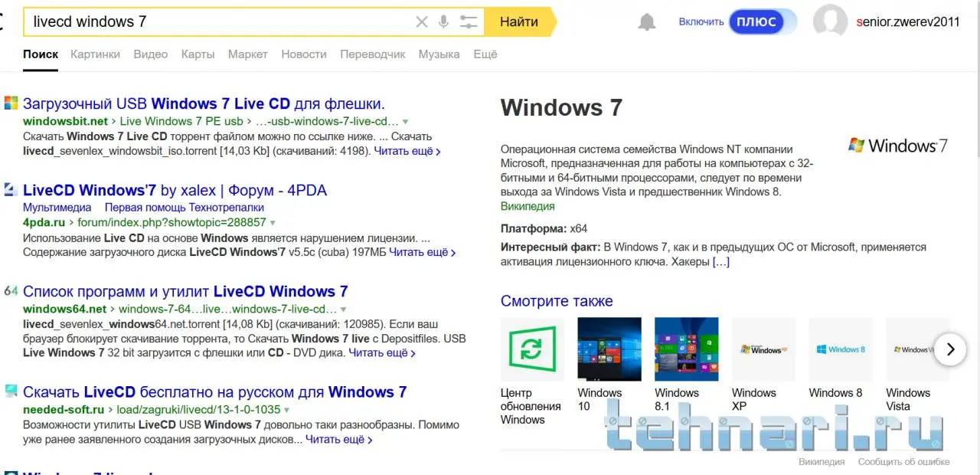The image size is (980, 475).
Task: Open the needed-soft.ru result options arrow
Action: [288, 411]
